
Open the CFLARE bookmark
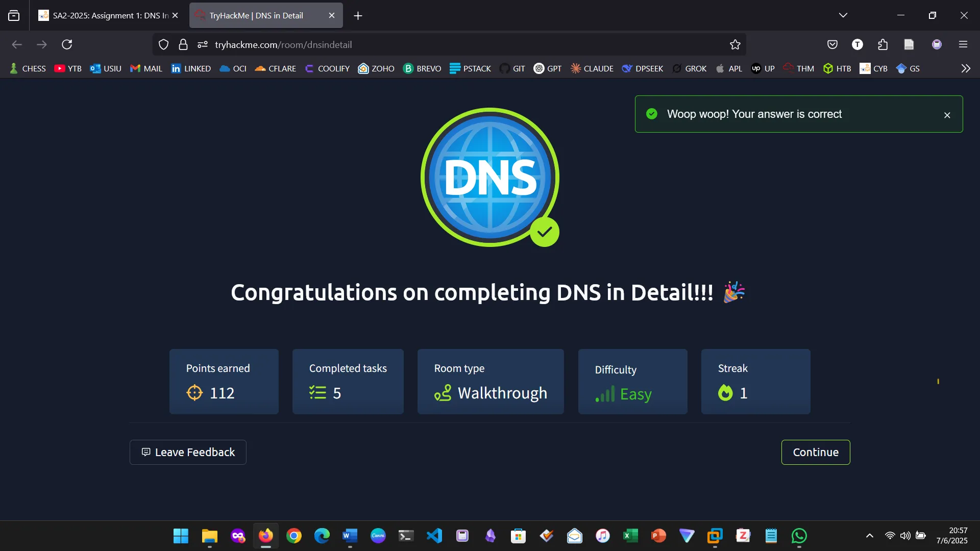point(281,68)
